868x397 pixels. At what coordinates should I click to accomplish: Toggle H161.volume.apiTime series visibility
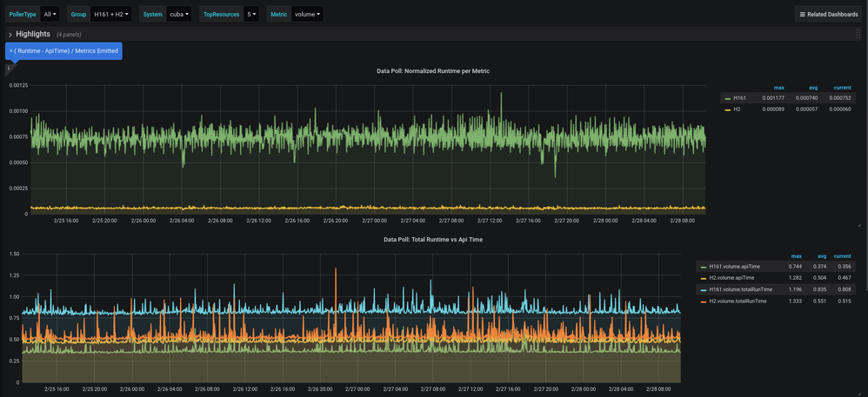(x=733, y=267)
